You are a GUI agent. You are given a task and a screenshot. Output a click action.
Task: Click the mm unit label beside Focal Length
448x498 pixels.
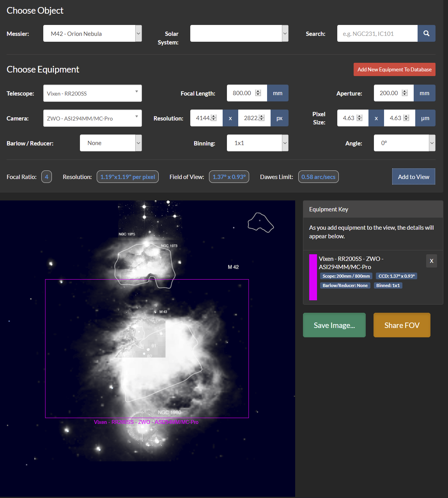coord(278,93)
